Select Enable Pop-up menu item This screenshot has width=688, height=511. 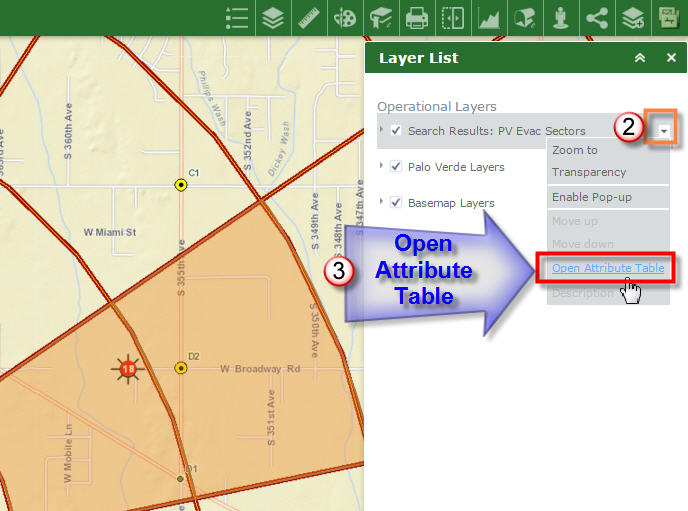point(591,197)
